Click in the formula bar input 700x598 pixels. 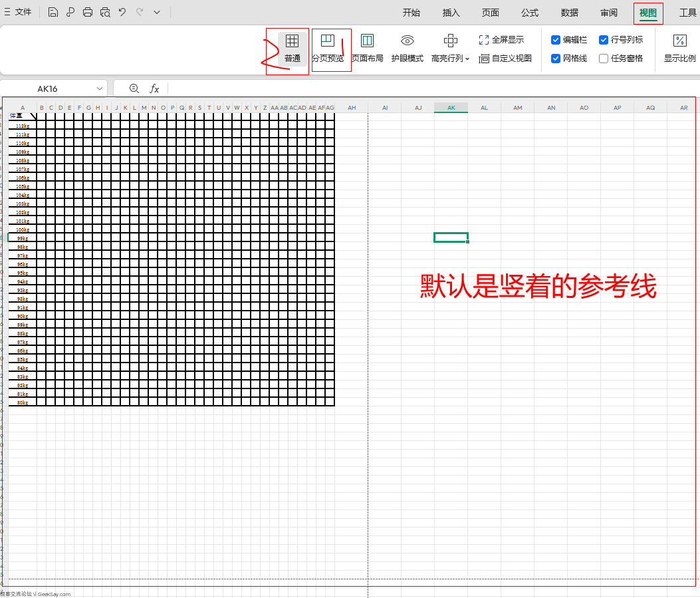pos(433,88)
